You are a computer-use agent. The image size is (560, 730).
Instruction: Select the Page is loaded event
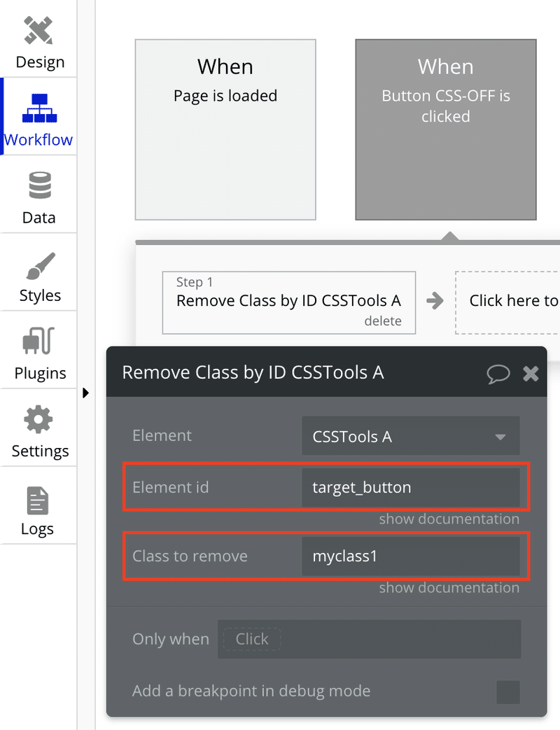[x=225, y=129]
